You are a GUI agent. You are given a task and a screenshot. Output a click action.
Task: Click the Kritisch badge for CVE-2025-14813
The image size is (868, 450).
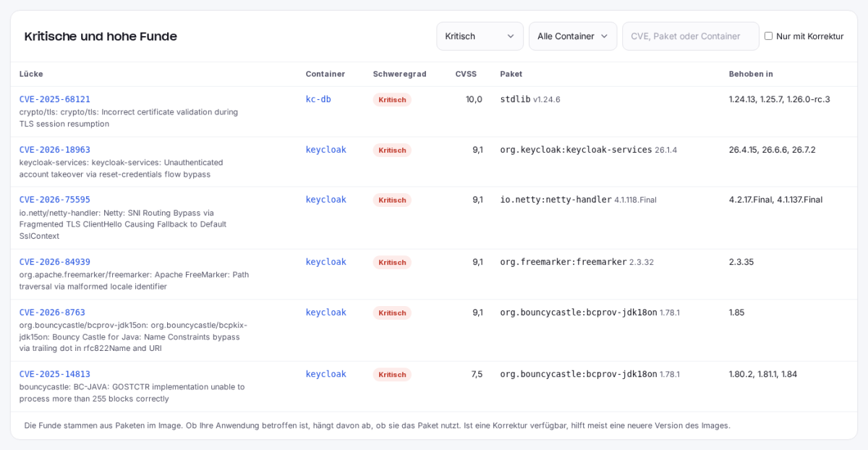click(x=392, y=375)
